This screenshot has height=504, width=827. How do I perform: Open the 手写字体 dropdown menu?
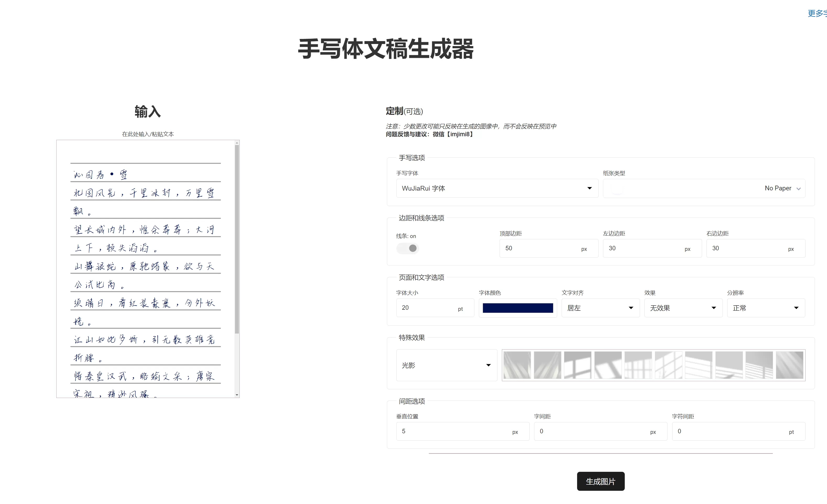click(x=494, y=189)
